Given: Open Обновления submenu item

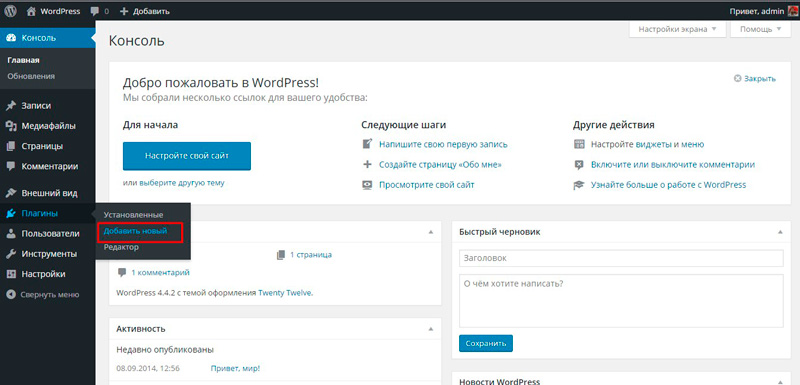Looking at the screenshot, I should [x=31, y=76].
